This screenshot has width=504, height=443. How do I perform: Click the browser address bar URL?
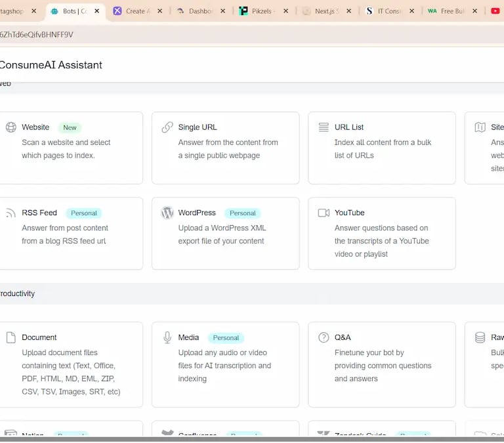pyautogui.click(x=37, y=35)
